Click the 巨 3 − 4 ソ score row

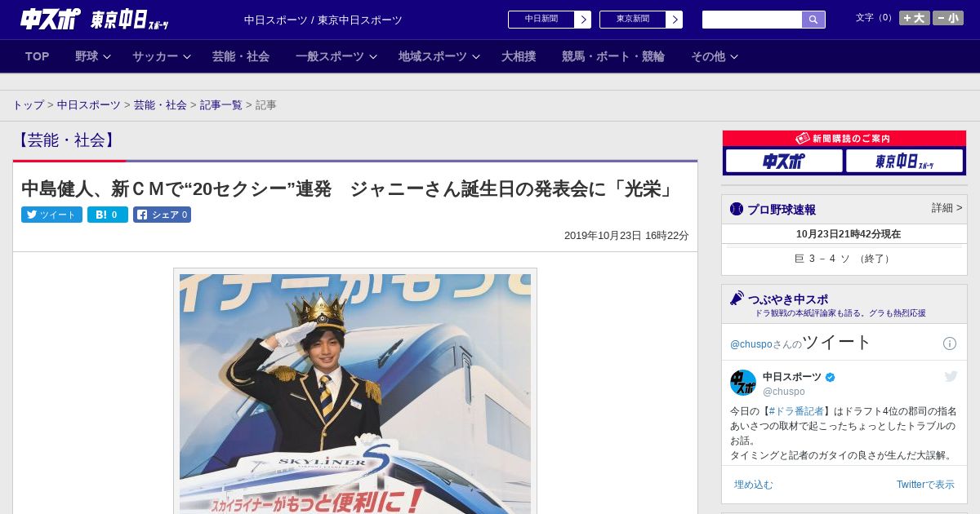[844, 259]
